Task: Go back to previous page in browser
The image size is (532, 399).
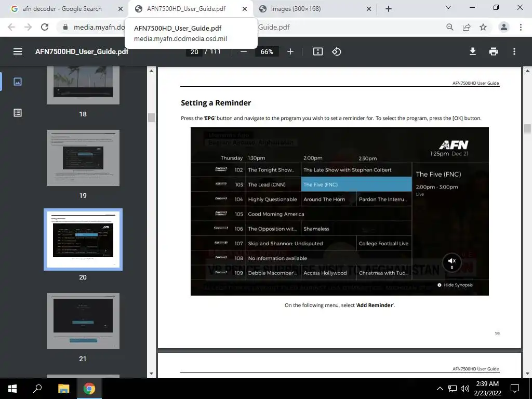Action: pyautogui.click(x=11, y=27)
